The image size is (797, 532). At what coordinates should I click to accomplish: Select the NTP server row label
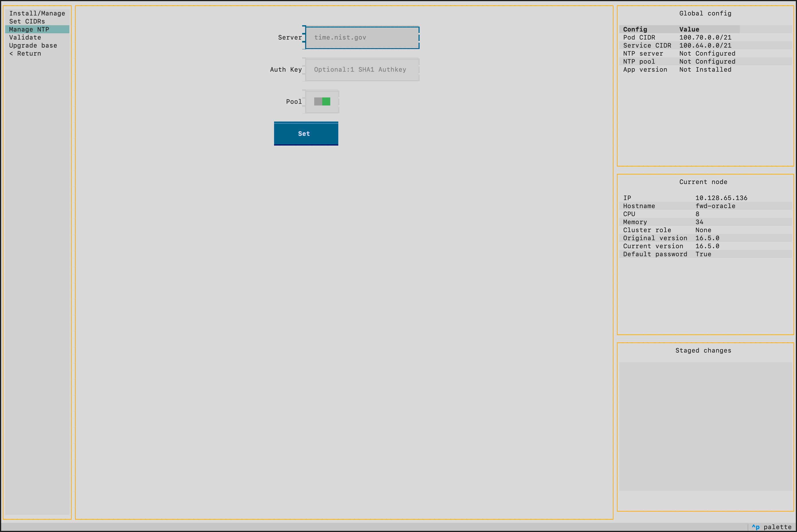click(643, 54)
